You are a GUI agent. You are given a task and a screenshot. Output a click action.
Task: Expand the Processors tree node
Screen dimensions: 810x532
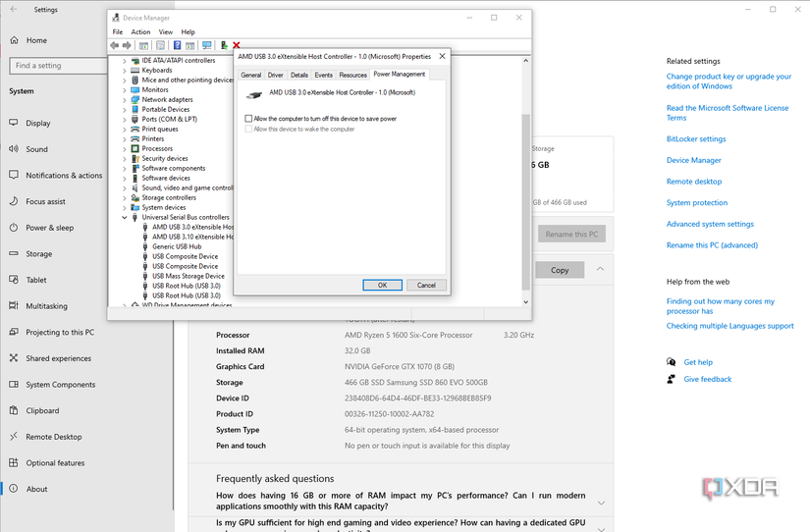coord(125,149)
